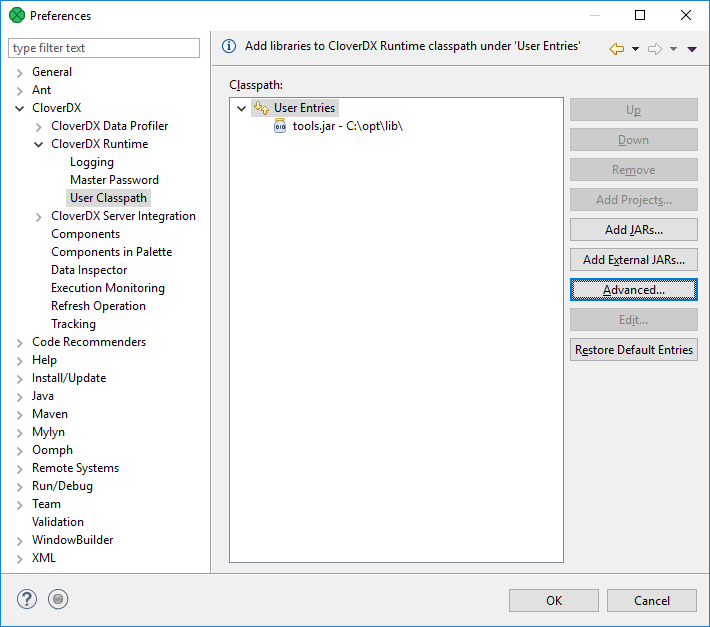
Task: Collapse the CloverDX category
Action: (x=19, y=108)
